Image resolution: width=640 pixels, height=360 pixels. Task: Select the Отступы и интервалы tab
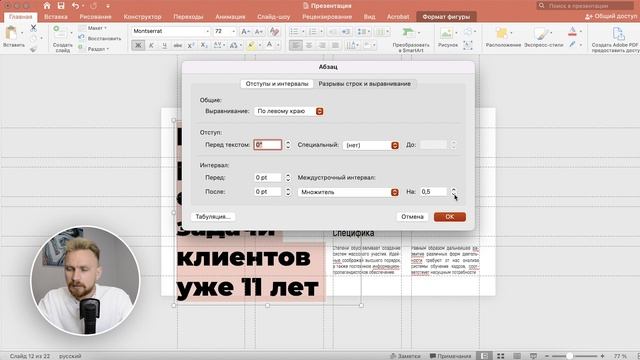tap(277, 84)
